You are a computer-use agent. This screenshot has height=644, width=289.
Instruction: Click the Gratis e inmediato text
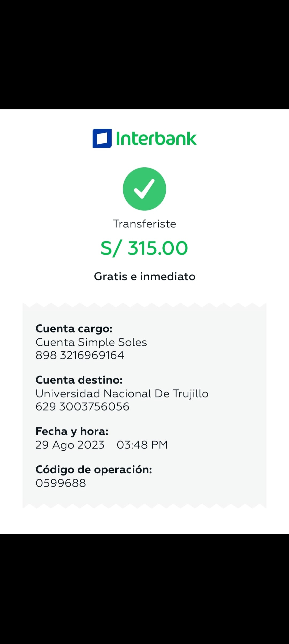pyautogui.click(x=144, y=277)
